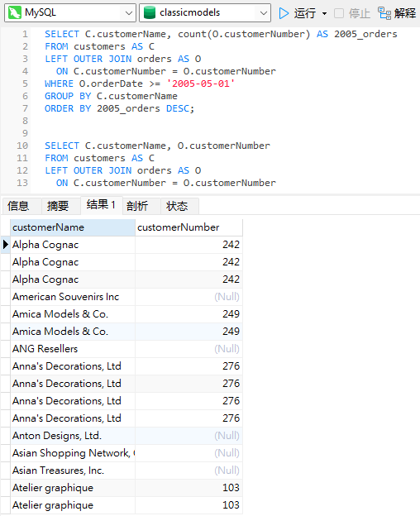Screen dimensions: 420x516
Task: Open the MySQL connection dropdown
Action: click(x=129, y=13)
